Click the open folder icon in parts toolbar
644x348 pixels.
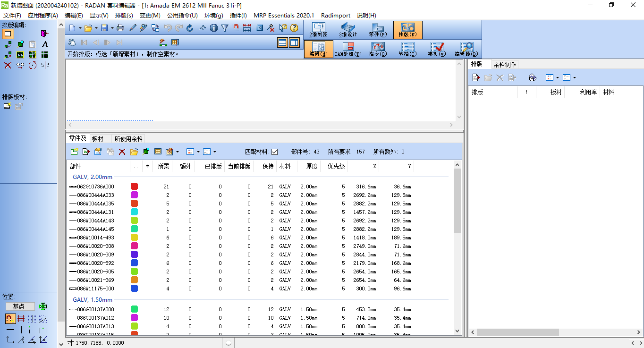(x=134, y=152)
